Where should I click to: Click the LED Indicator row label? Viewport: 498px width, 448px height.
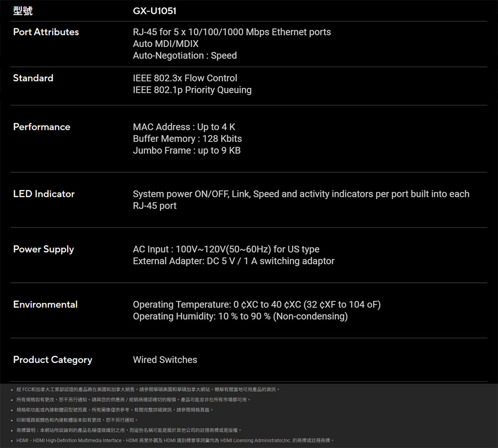click(x=44, y=194)
